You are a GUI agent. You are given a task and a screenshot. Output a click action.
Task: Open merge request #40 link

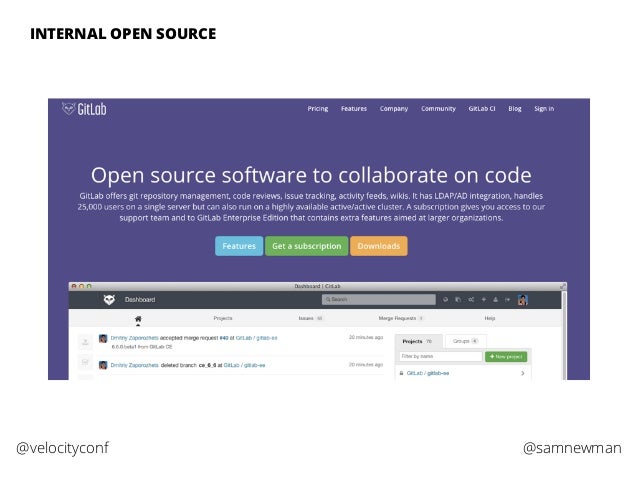coord(224,338)
